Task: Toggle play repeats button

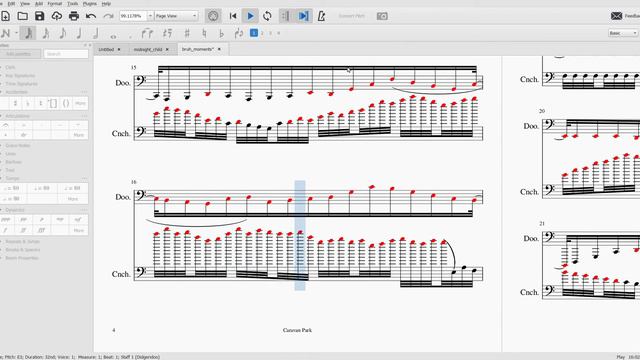Action: [285, 16]
